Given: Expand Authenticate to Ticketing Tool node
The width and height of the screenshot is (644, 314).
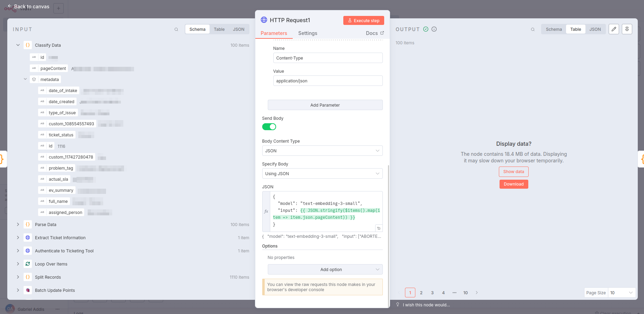Looking at the screenshot, I should tap(18, 251).
